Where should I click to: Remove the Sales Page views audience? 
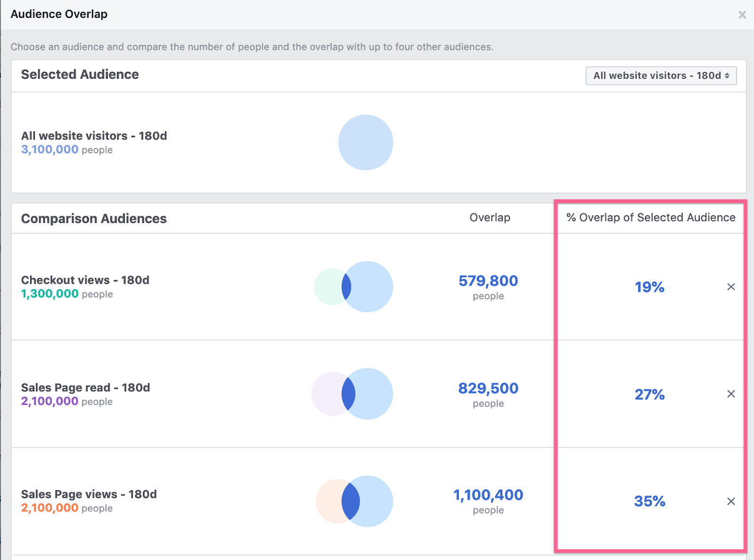tap(731, 501)
